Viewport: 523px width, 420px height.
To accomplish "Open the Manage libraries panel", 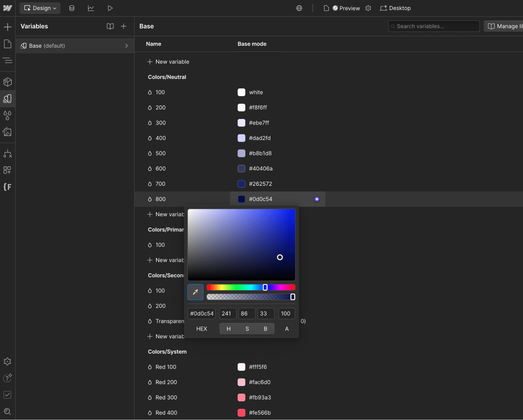I will click(505, 26).
